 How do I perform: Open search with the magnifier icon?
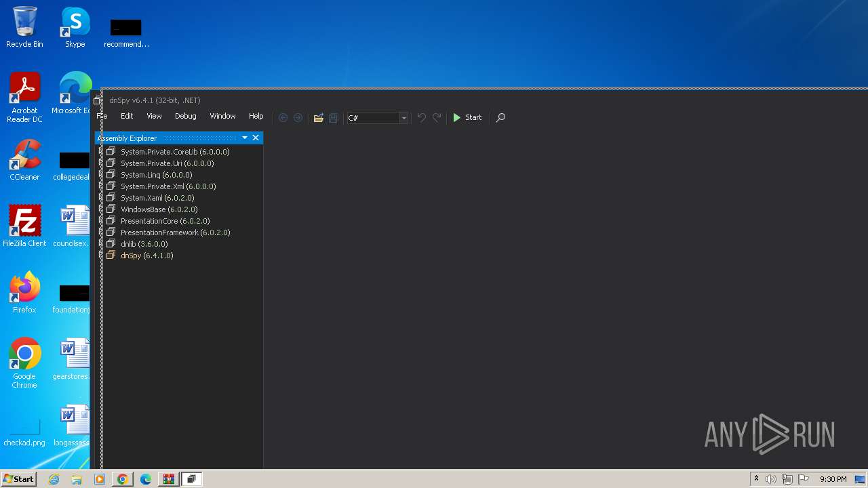500,117
